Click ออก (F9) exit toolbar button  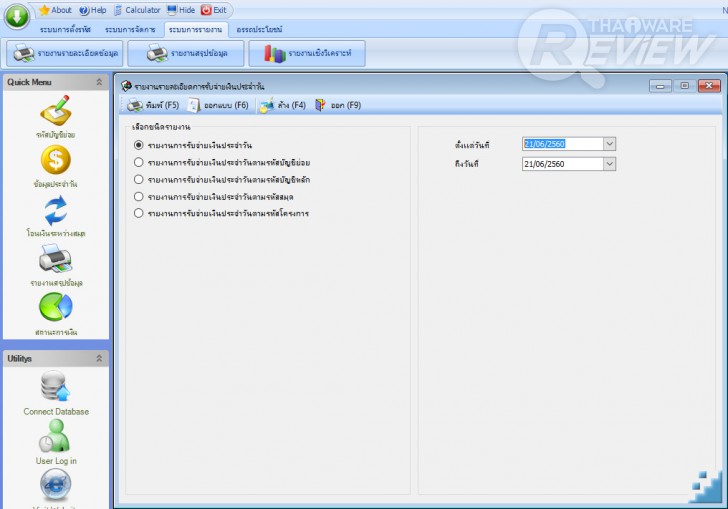coord(338,105)
